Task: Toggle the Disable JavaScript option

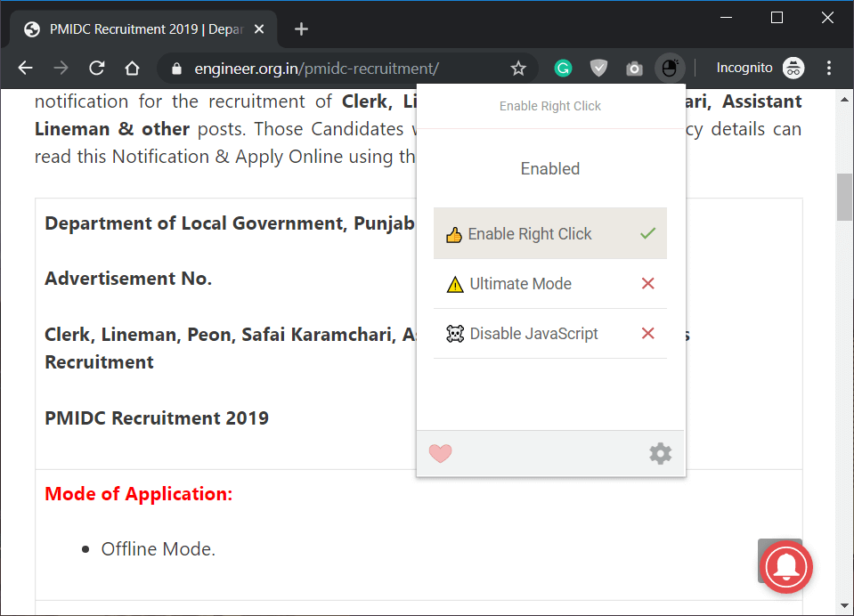Action: [x=550, y=333]
